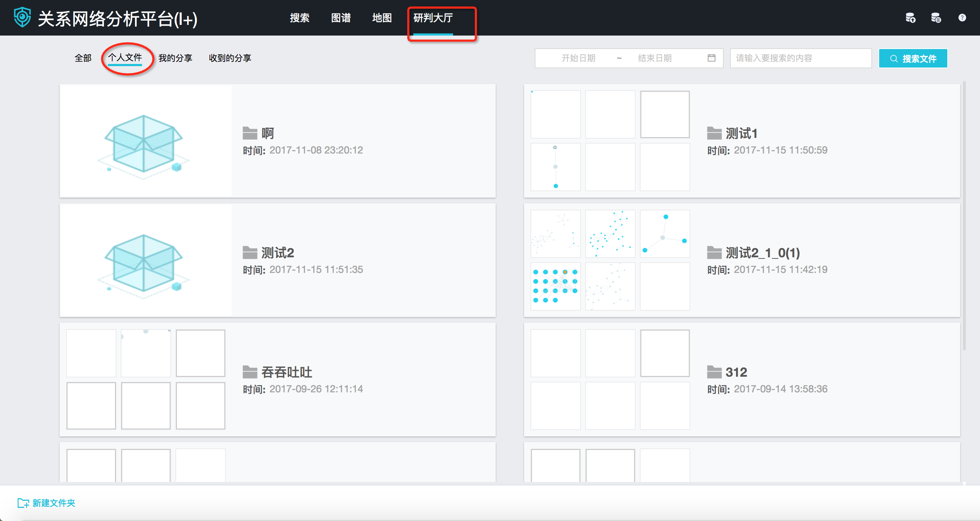Screen dimensions: 980x521
Task: Click timestamp 2017-09-14 13:58:36
Action: [780, 389]
